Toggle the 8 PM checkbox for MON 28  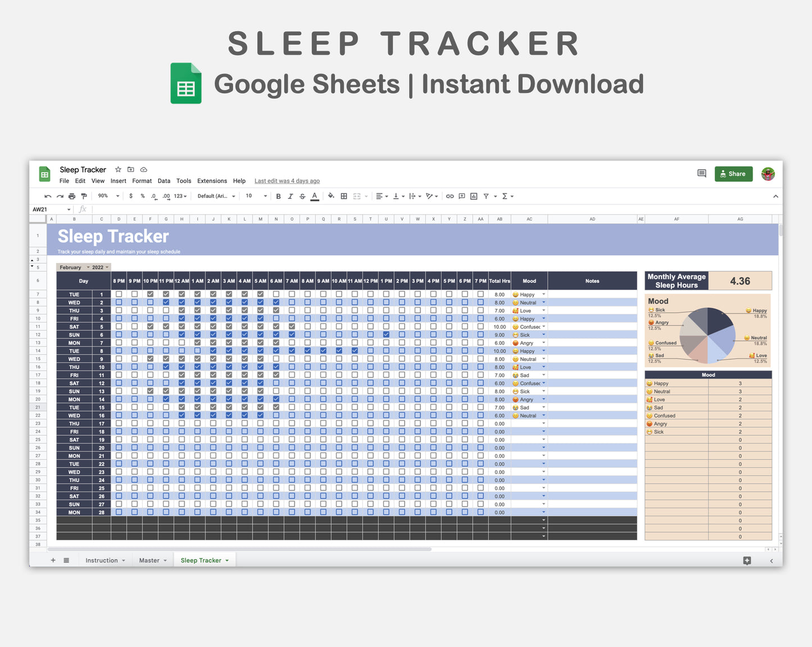coord(119,512)
